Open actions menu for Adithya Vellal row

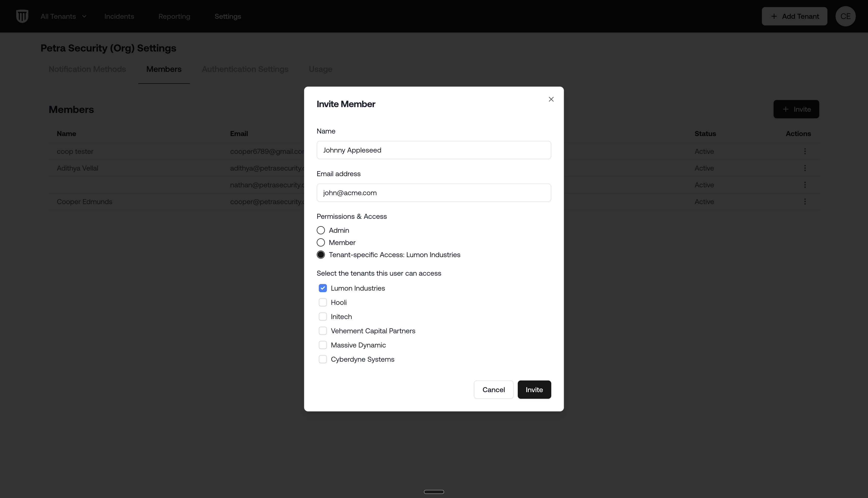point(805,168)
